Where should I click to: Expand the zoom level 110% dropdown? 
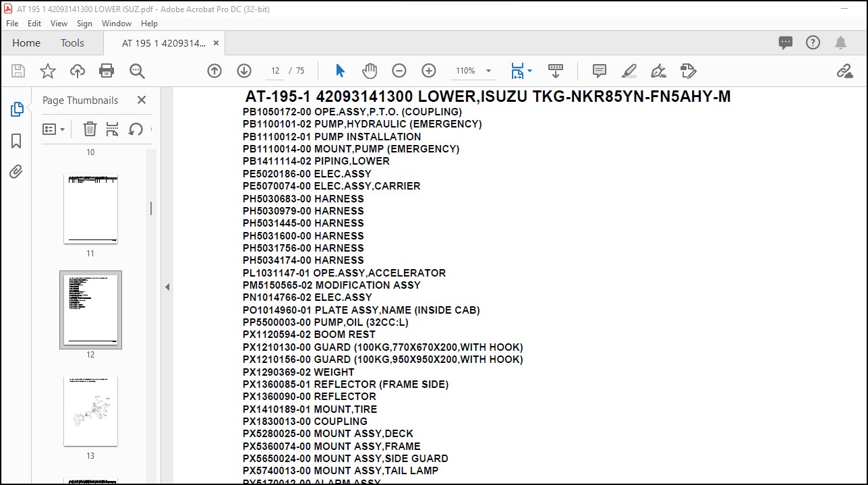[488, 71]
